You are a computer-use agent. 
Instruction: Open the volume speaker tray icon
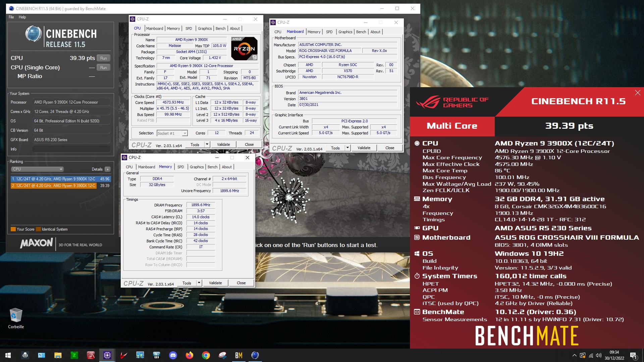tap(599, 355)
